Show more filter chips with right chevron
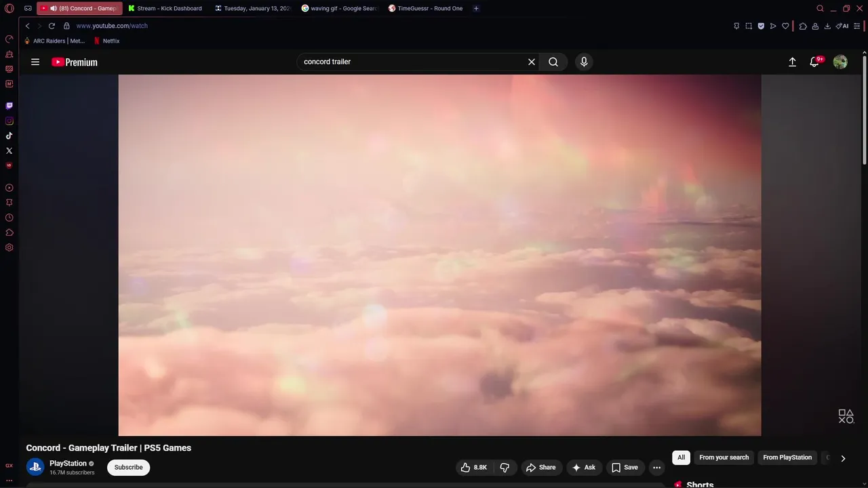 click(843, 458)
